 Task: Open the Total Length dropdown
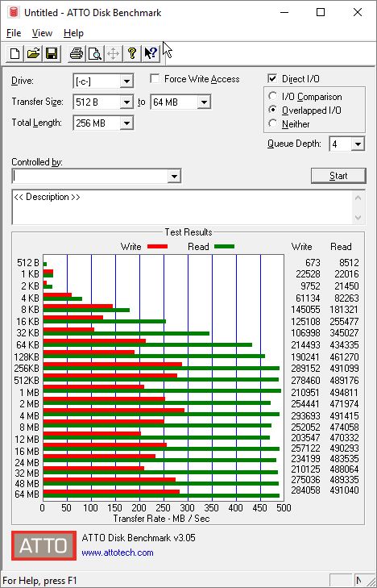[126, 123]
